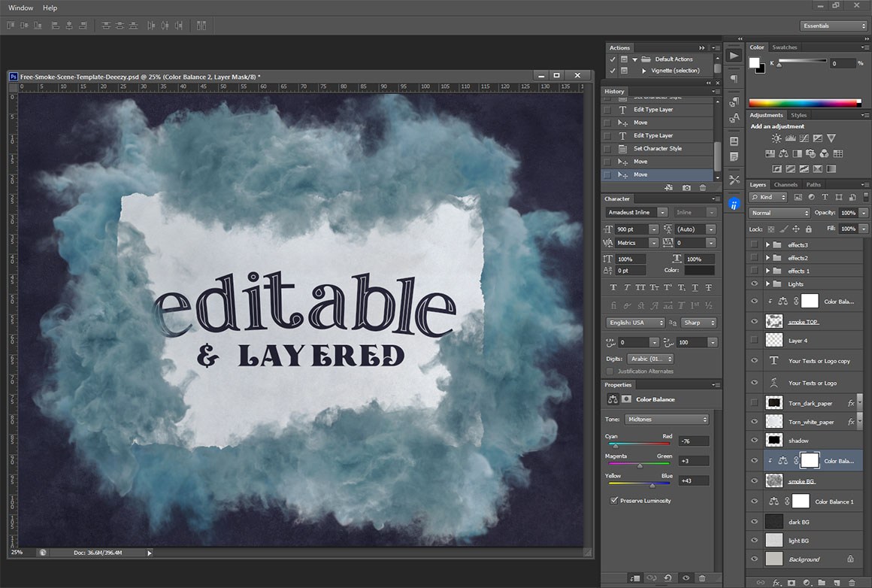The image size is (872, 588).
Task: Uncheck Preserve Luminosity checkbox
Action: point(614,501)
